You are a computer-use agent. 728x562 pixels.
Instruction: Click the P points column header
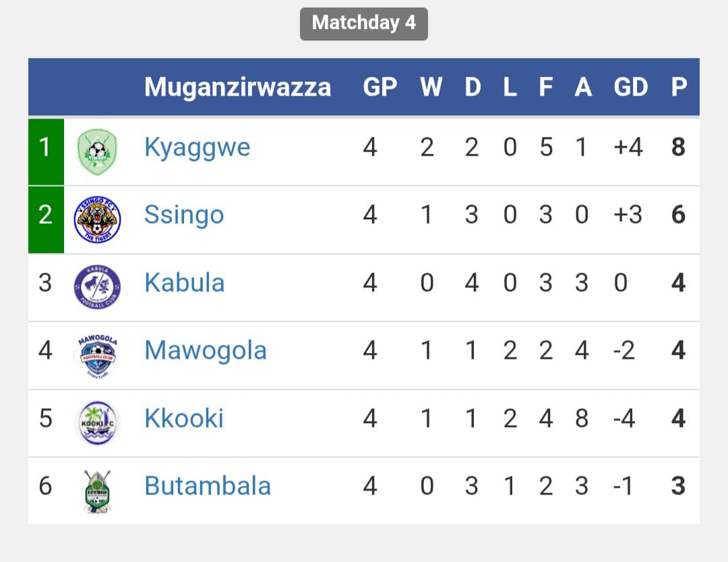point(679,87)
